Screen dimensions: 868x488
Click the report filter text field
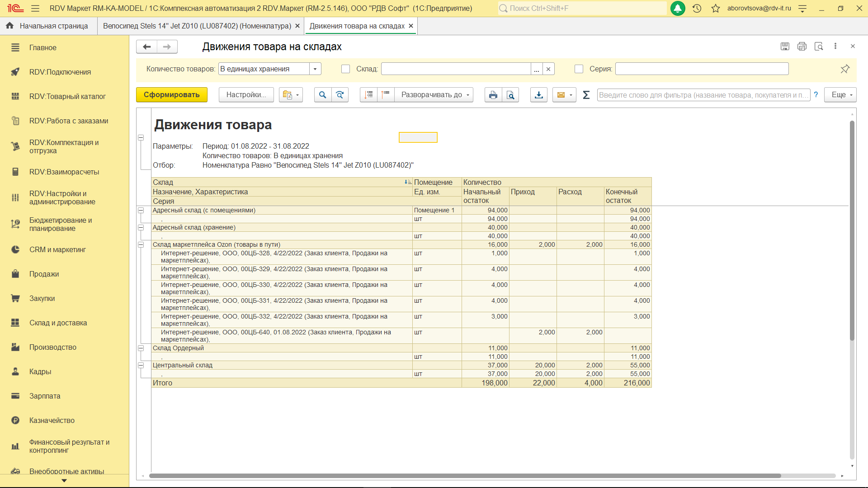[703, 95]
